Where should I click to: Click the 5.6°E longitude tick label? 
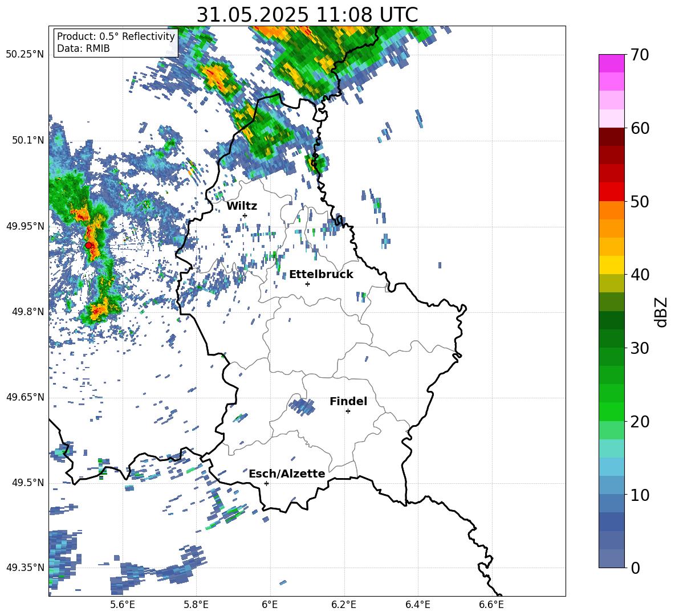[123, 605]
